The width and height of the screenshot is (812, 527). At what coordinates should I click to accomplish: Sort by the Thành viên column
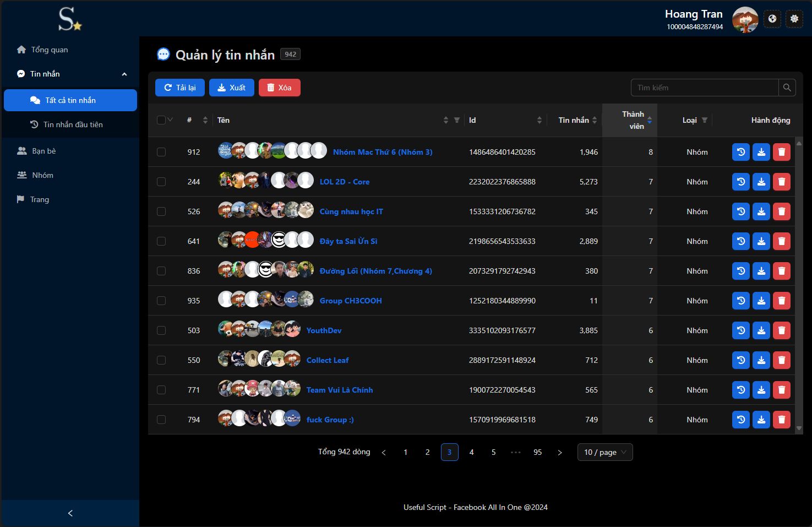(630, 120)
